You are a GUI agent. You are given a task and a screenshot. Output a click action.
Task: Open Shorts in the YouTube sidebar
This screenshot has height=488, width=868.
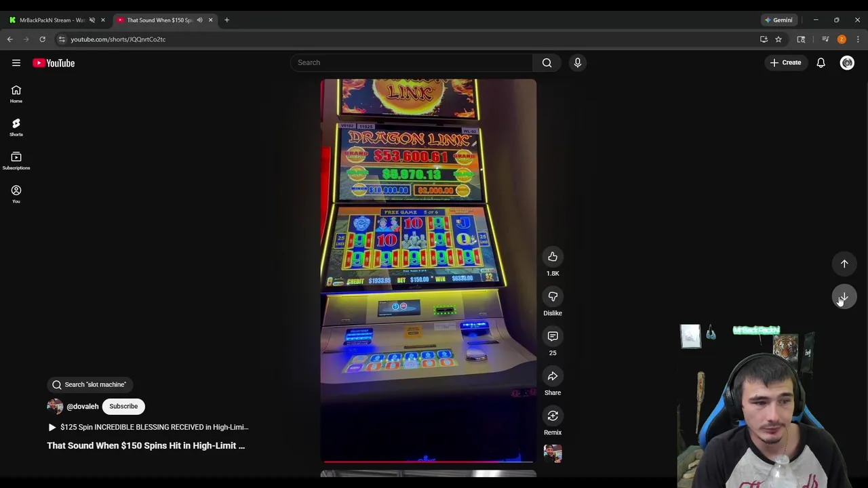coord(16,127)
